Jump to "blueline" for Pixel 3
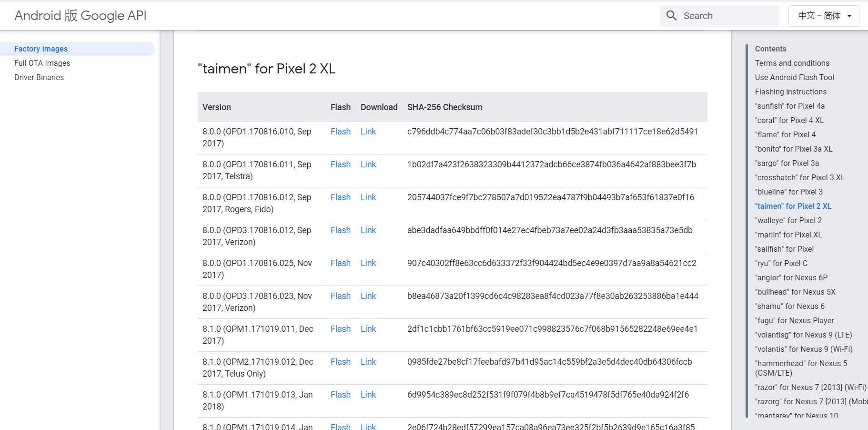 point(789,192)
